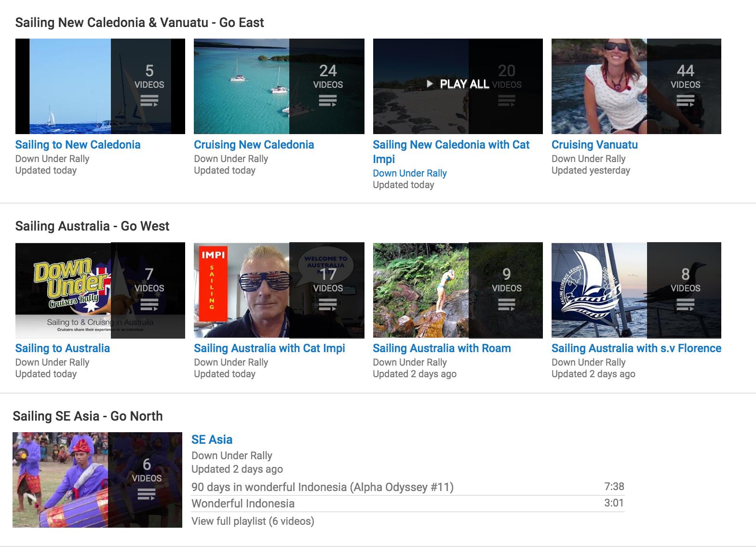The height and width of the screenshot is (547, 756).
Task: Click playlist icon on Sailing to Australia thumbnail
Action: pyautogui.click(x=149, y=304)
